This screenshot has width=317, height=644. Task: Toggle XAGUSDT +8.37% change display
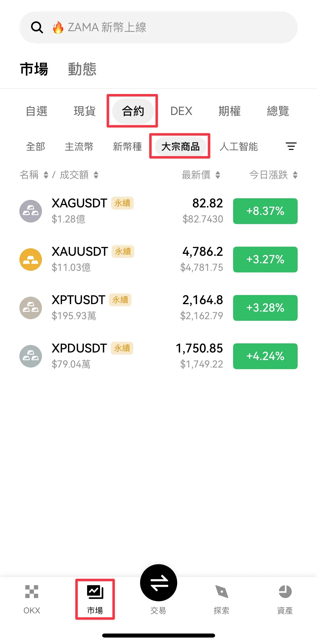click(265, 211)
